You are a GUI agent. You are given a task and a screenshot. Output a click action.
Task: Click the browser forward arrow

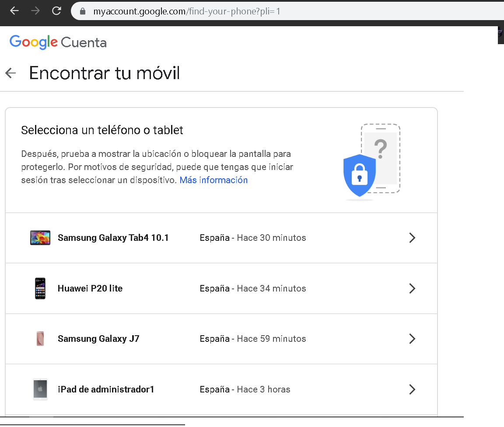(35, 11)
